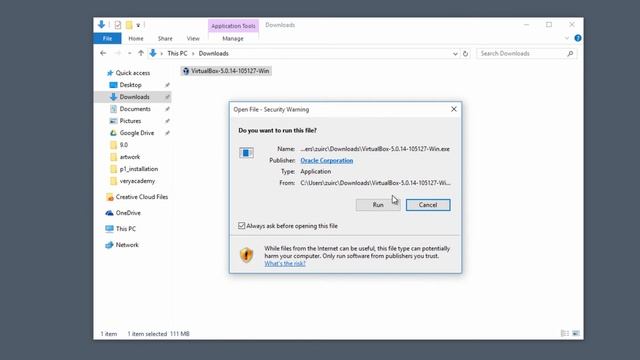
Task: Select Downloads in the navigation pane
Action: click(133, 97)
